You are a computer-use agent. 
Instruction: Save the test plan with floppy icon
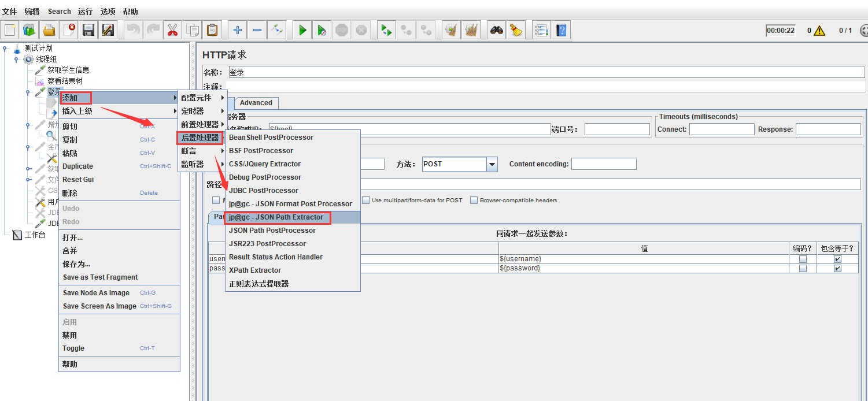pyautogui.click(x=88, y=30)
